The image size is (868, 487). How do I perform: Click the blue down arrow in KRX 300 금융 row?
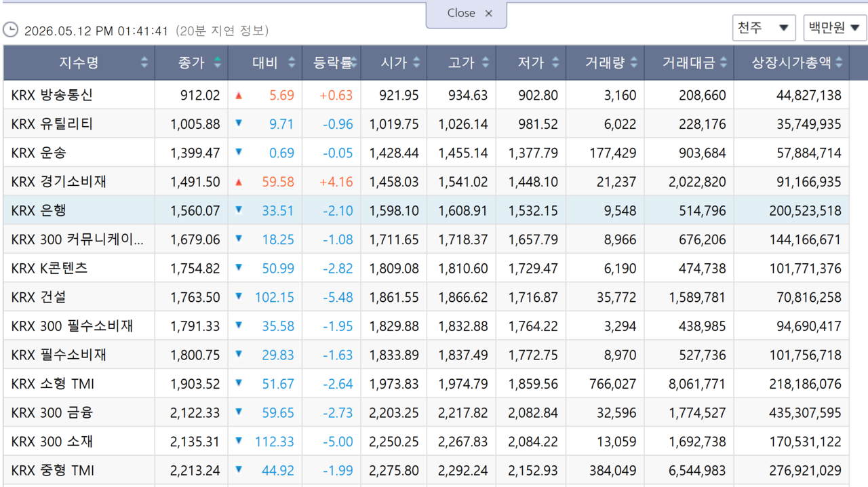pyautogui.click(x=239, y=412)
